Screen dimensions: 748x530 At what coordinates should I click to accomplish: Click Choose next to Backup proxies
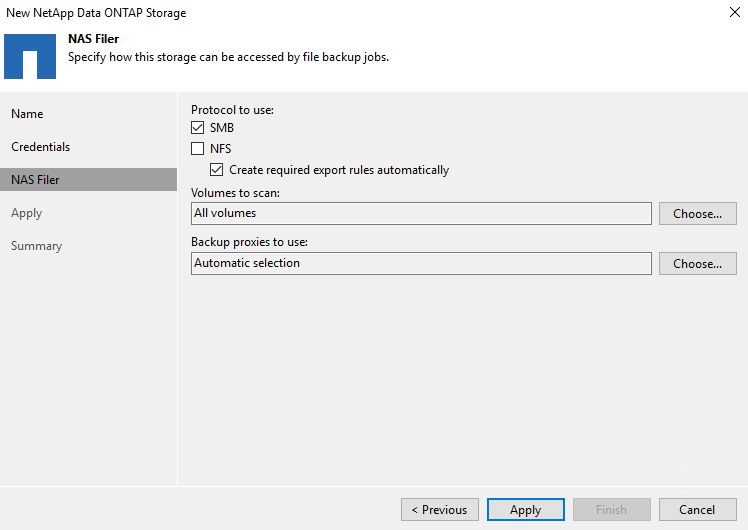click(697, 264)
